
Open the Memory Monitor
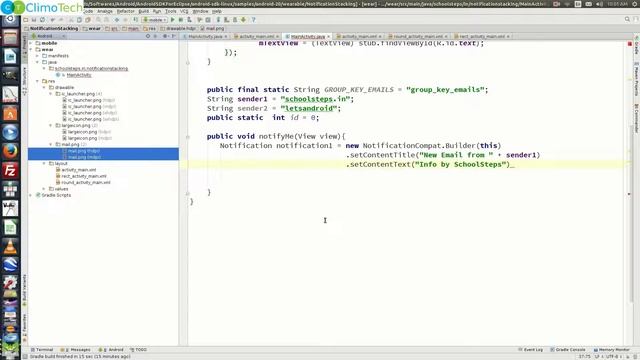[611, 350]
